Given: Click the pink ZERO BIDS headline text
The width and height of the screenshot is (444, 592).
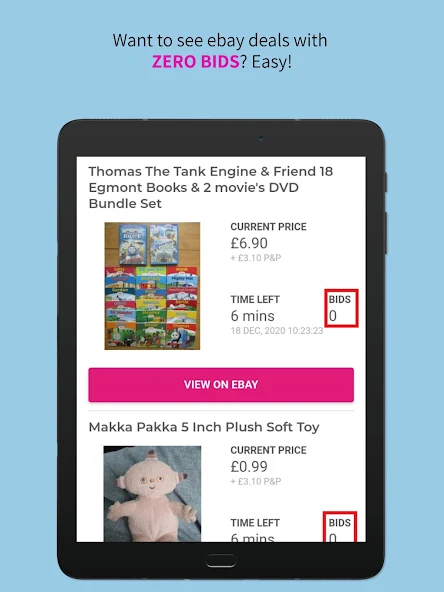Looking at the screenshot, I should click(196, 62).
